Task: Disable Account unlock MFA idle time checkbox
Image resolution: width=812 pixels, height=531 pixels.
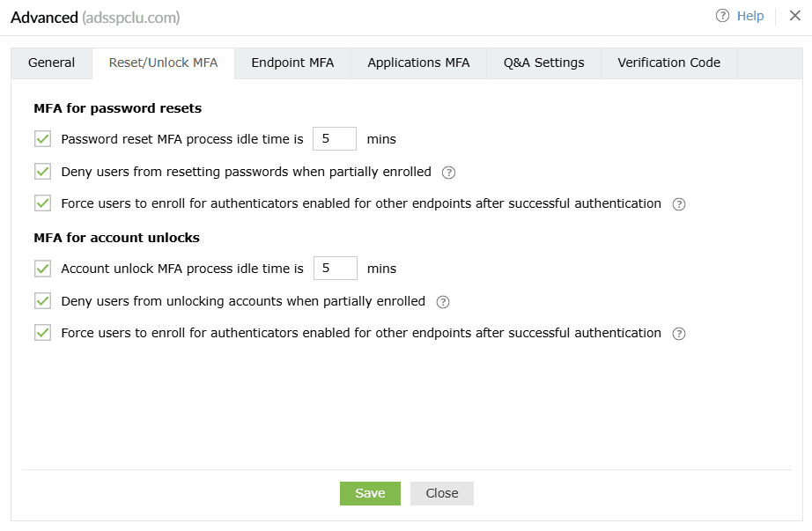Action: (42, 269)
